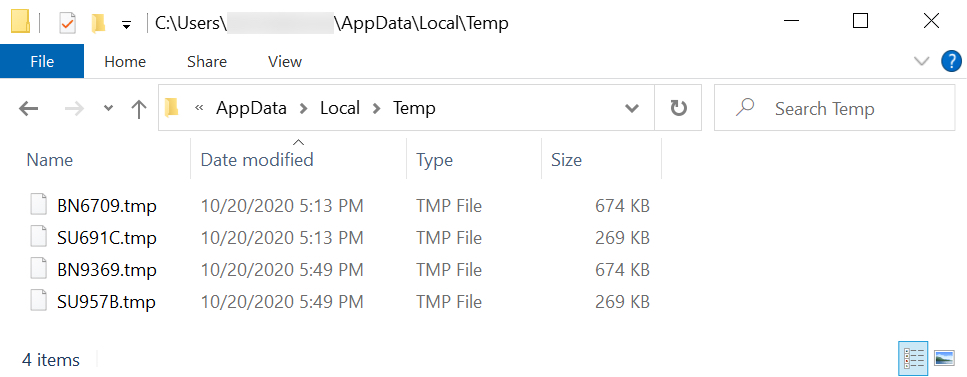Open Customize Quick Access Toolbar dropdown
This screenshot has width=967, height=377.
[126, 25]
